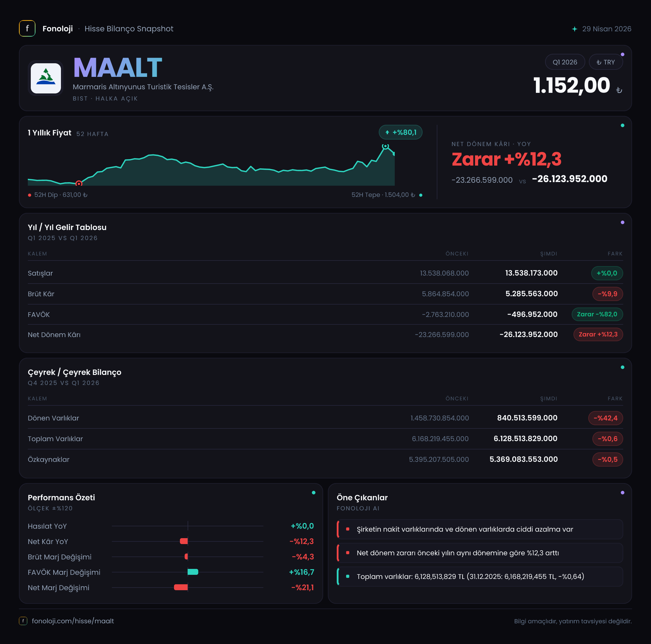Click the +%16,7 FAVÖK margin value
This screenshot has height=644, width=651.
[302, 572]
